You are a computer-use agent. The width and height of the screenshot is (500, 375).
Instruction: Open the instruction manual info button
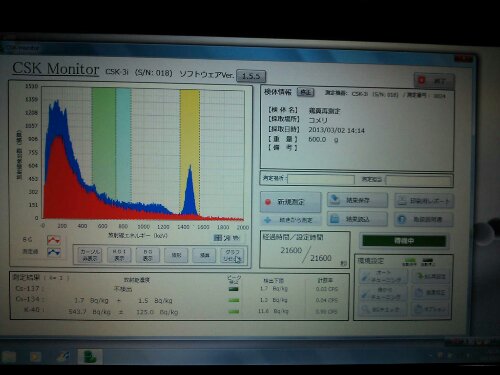pos(424,219)
